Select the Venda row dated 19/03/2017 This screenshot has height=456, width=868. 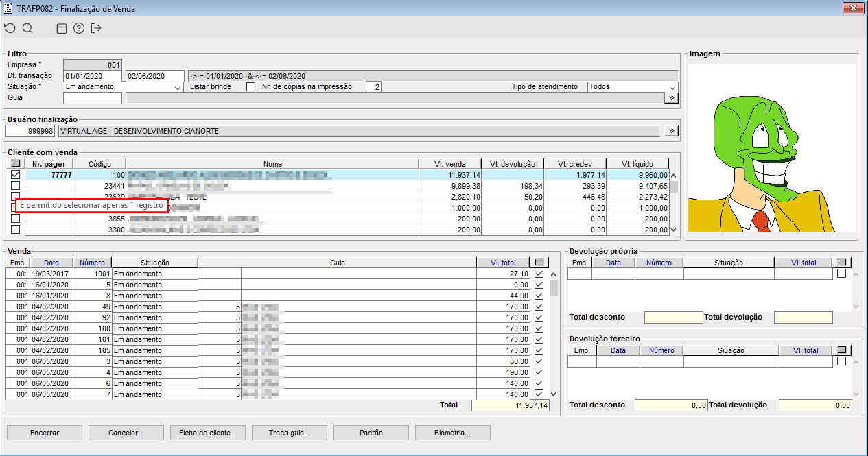tap(268, 274)
